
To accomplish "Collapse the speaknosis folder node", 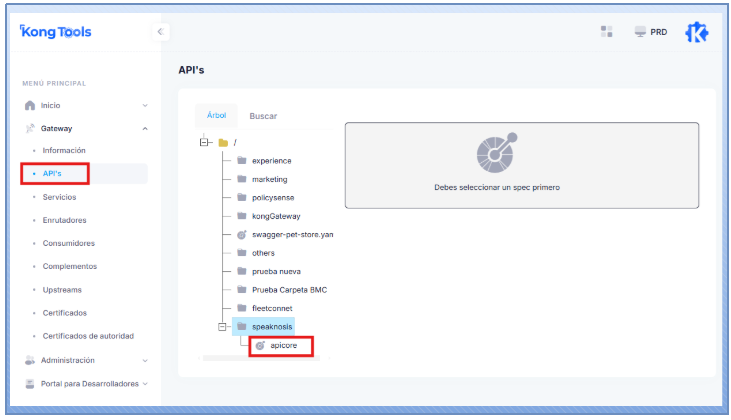I will point(222,326).
